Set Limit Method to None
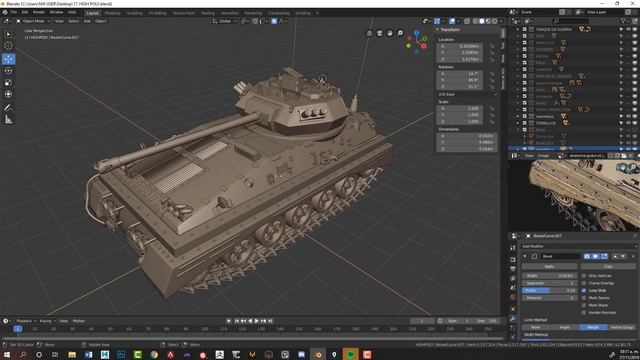Image resolution: width=640 pixels, height=360 pixels. [x=536, y=327]
